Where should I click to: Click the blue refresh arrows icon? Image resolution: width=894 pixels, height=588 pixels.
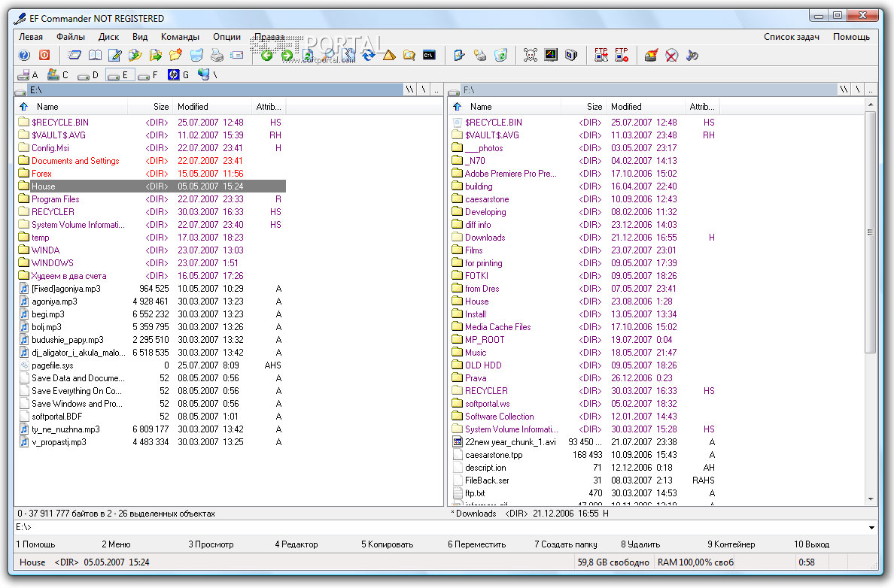368,56
